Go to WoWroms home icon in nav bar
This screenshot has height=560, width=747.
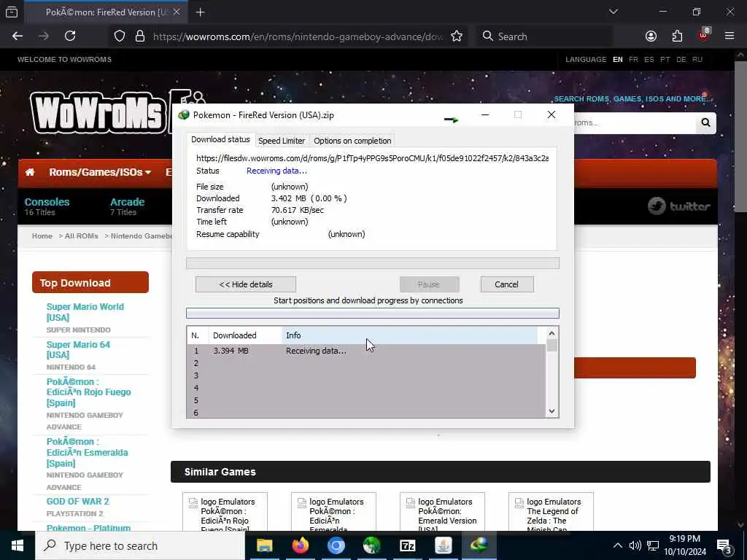click(x=30, y=172)
